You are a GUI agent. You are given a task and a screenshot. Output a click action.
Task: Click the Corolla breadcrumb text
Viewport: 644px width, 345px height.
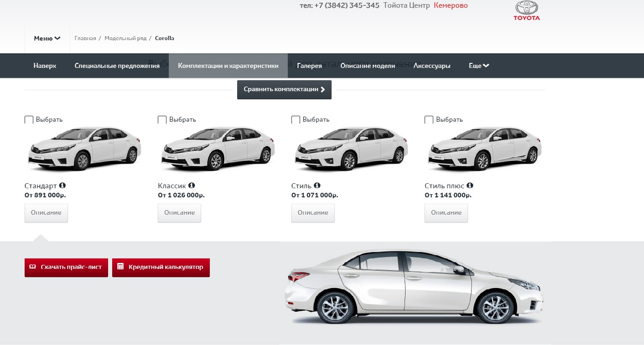pos(165,38)
